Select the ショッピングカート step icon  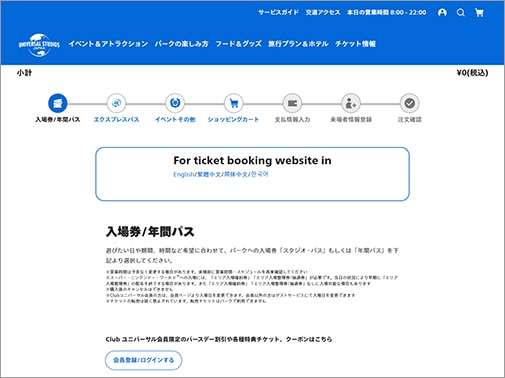(234, 103)
